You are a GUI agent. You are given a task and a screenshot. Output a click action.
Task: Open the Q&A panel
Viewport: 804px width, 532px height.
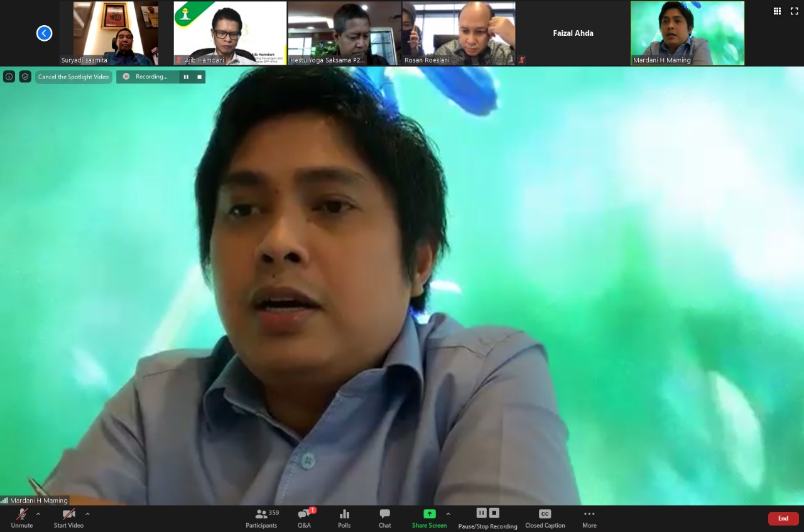(x=304, y=518)
